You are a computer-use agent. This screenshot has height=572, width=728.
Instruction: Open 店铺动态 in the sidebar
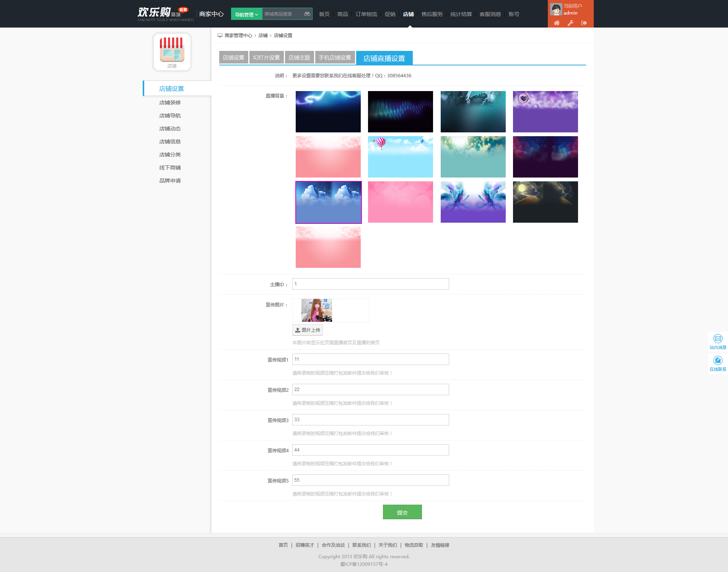[170, 129]
